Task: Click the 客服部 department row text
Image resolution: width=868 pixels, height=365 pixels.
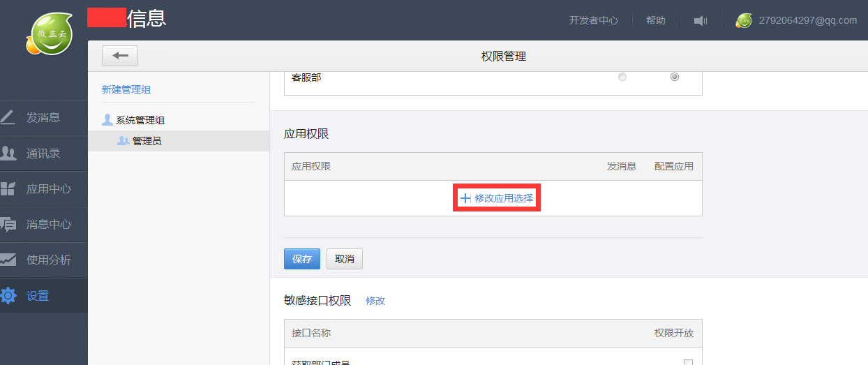Action: coord(306,77)
